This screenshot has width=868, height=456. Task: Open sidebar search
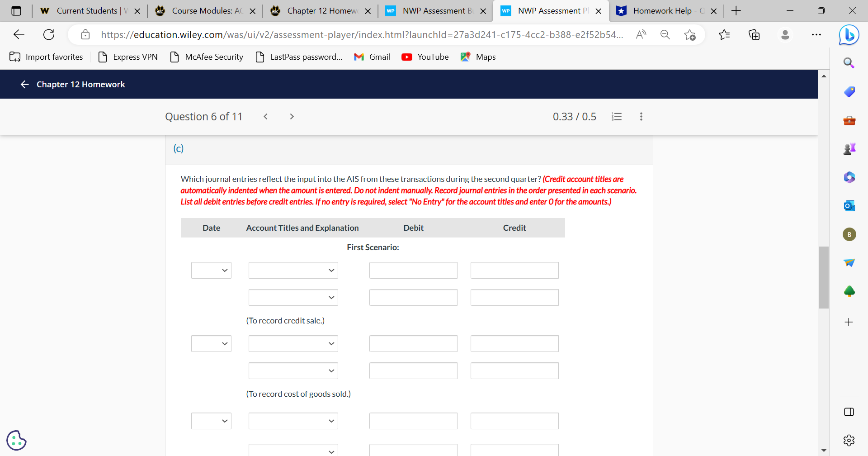849,63
